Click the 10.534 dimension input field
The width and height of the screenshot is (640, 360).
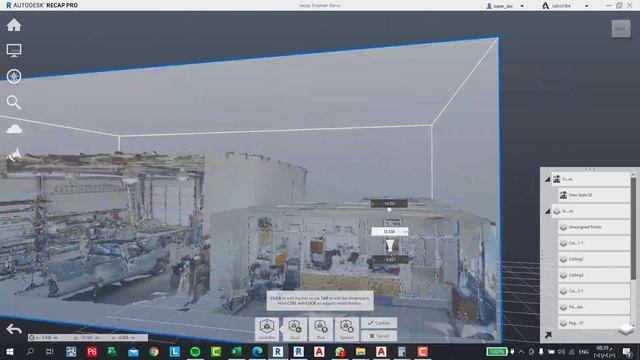point(390,231)
